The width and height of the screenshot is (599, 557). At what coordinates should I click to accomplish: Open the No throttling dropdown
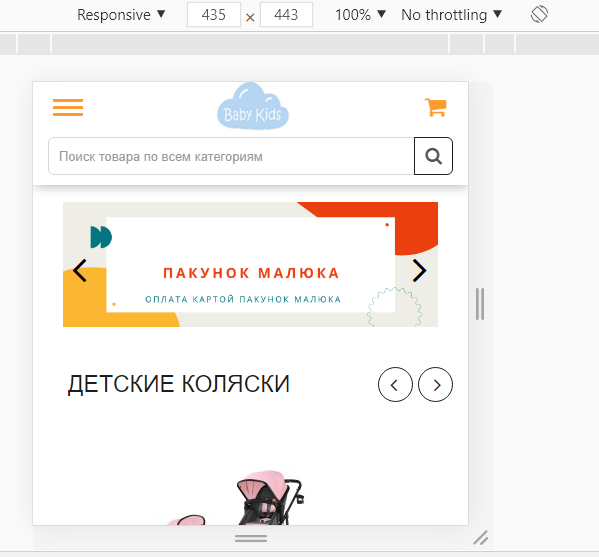pos(451,15)
